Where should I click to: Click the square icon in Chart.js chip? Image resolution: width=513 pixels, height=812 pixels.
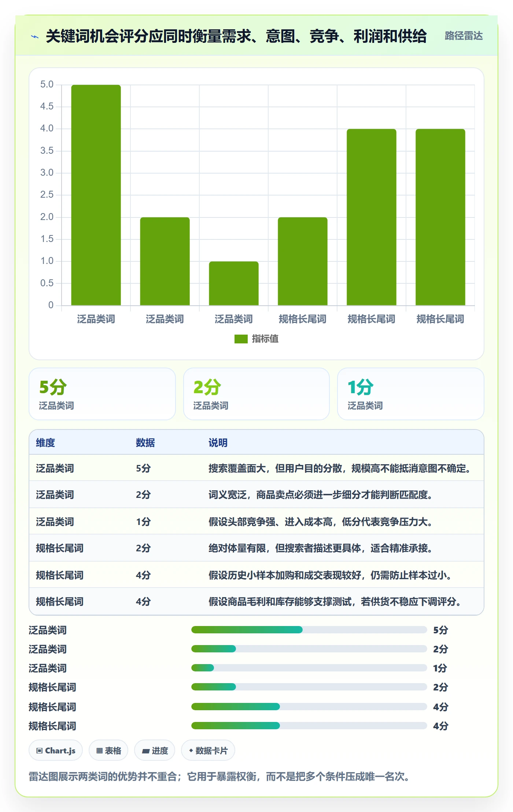(40, 751)
